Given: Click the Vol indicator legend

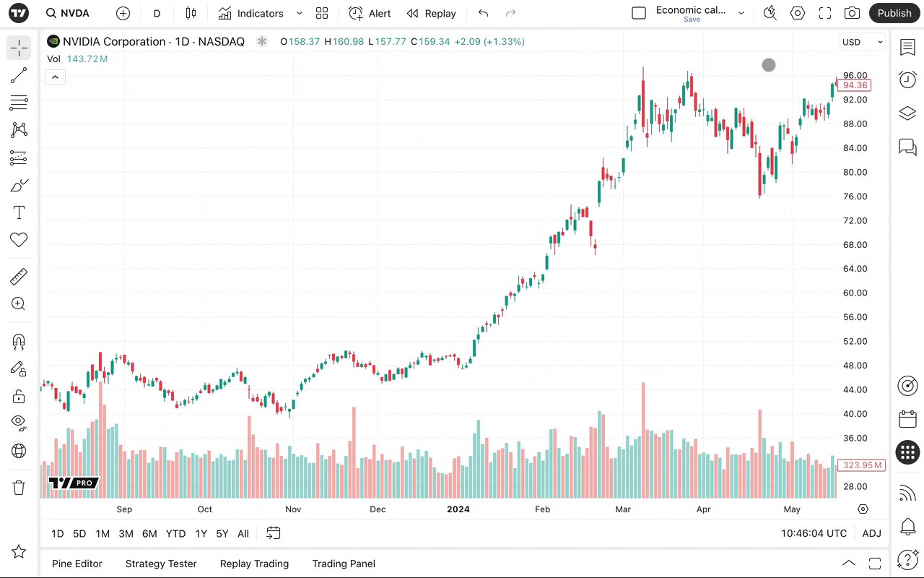Looking at the screenshot, I should pos(78,59).
